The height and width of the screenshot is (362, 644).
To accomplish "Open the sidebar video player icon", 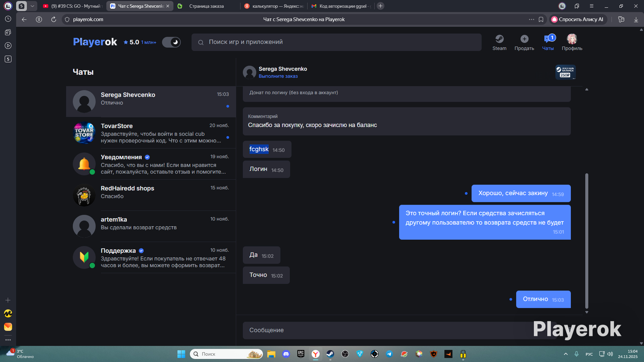I will 8,46.
